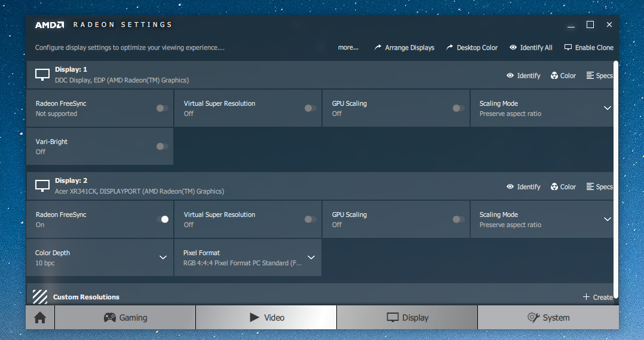The image size is (644, 340).
Task: Click the Custom Resolutions heading
Action: (x=86, y=297)
